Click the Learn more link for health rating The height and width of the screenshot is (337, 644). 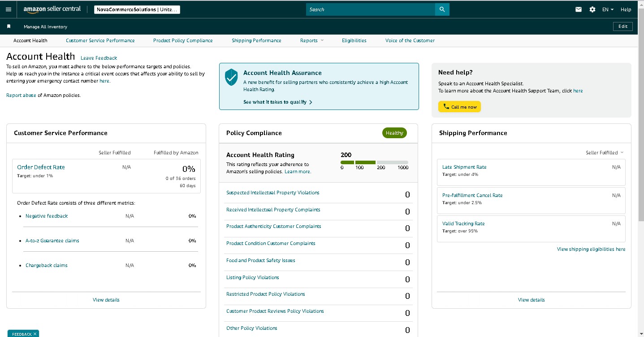[298, 171]
